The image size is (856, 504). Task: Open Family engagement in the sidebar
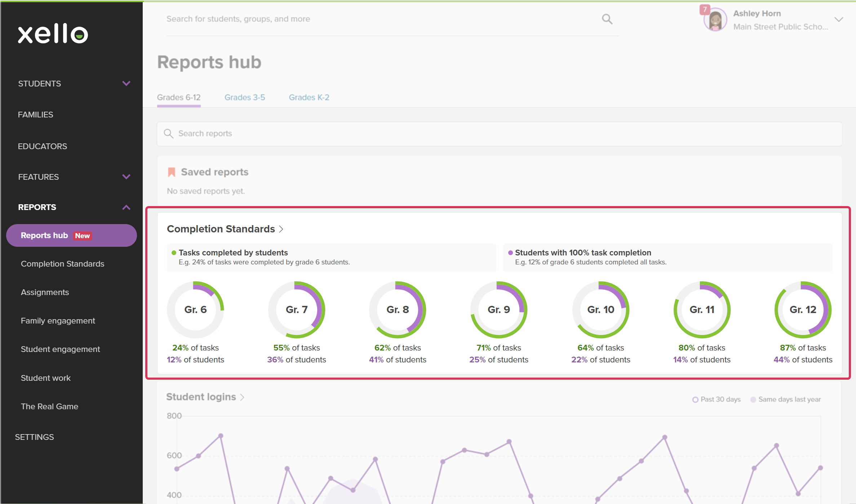point(58,321)
